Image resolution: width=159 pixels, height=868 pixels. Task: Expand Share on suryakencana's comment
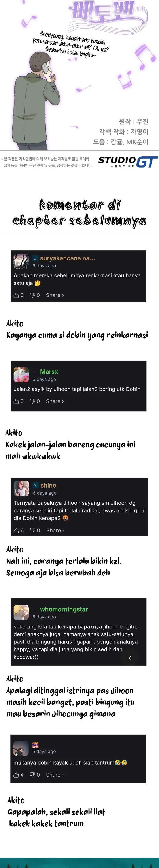pos(55,295)
